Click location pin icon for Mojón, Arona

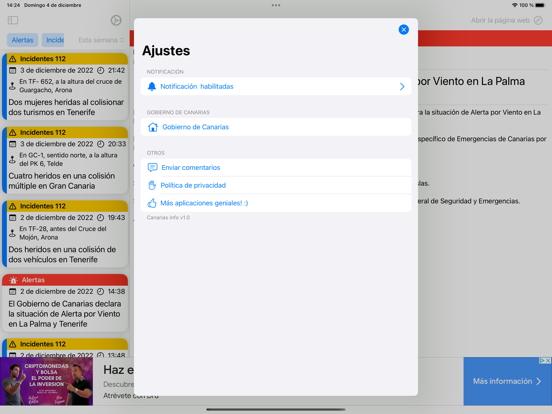(x=12, y=233)
